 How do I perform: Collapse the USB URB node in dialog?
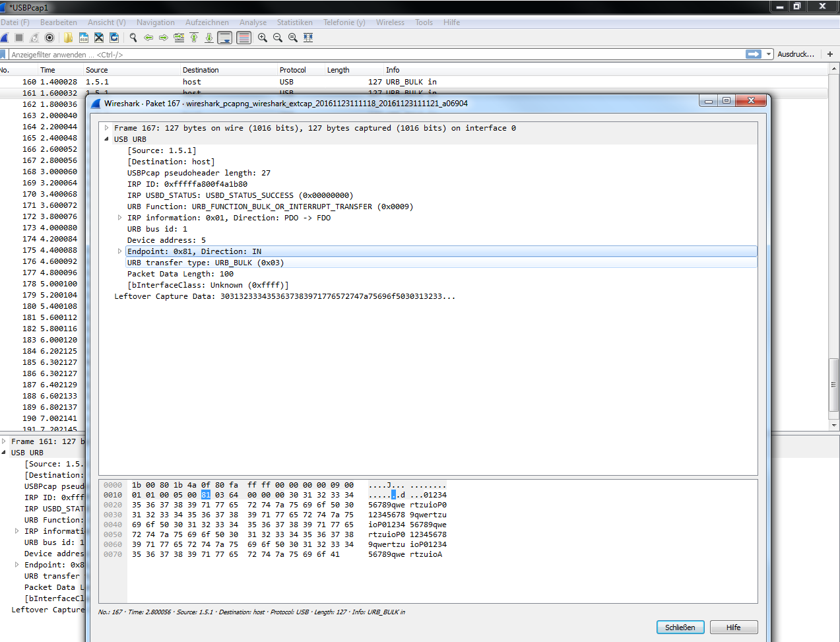(x=106, y=139)
